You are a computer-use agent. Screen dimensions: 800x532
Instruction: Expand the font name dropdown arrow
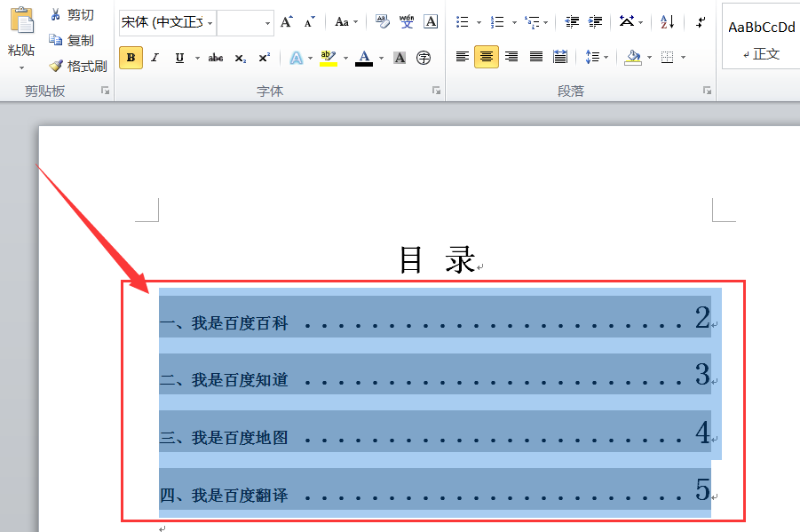[x=210, y=23]
